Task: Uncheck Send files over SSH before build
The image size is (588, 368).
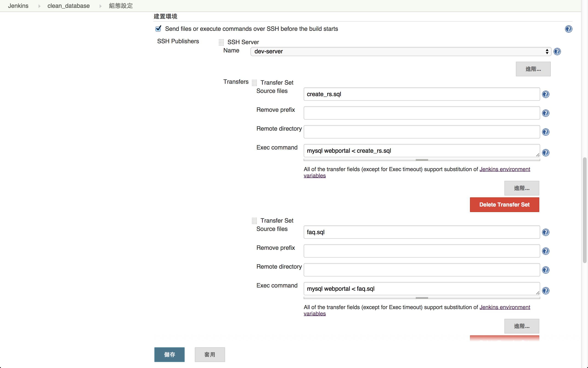Action: pos(158,29)
